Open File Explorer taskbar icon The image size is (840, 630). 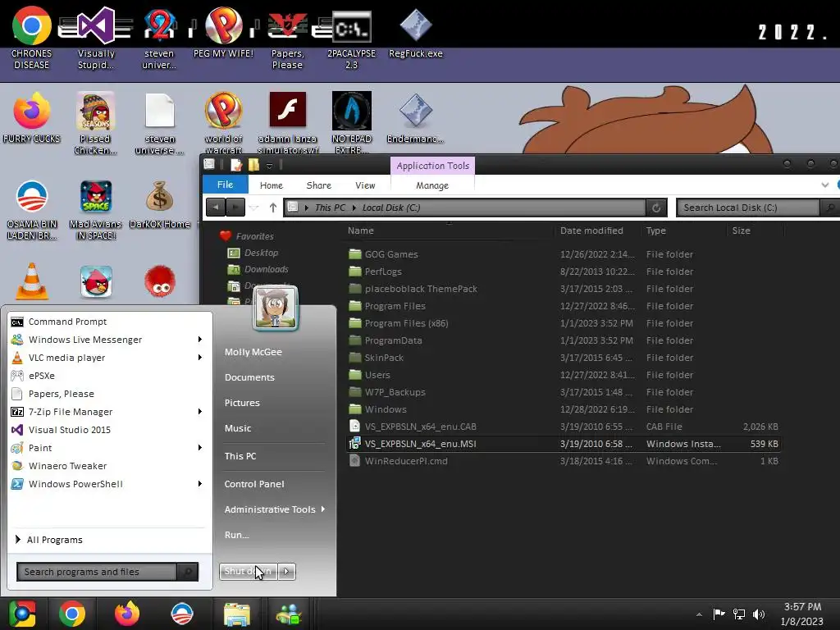[237, 614]
